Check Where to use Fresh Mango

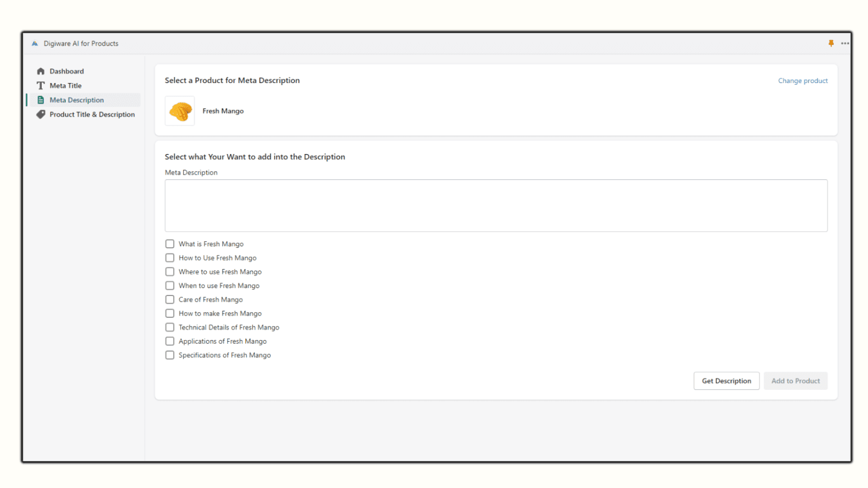170,272
